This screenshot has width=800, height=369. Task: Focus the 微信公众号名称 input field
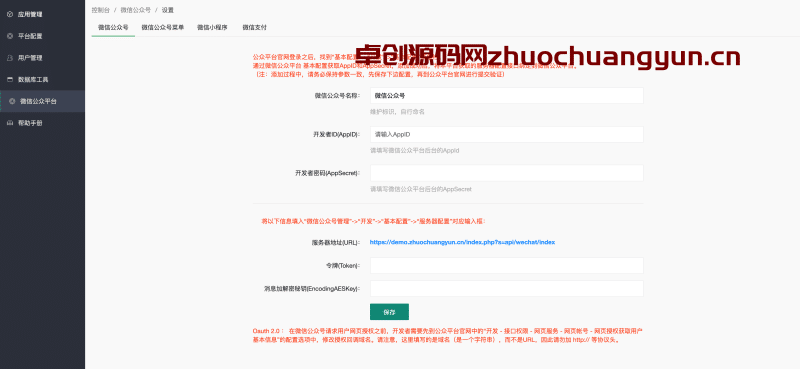pyautogui.click(x=507, y=95)
